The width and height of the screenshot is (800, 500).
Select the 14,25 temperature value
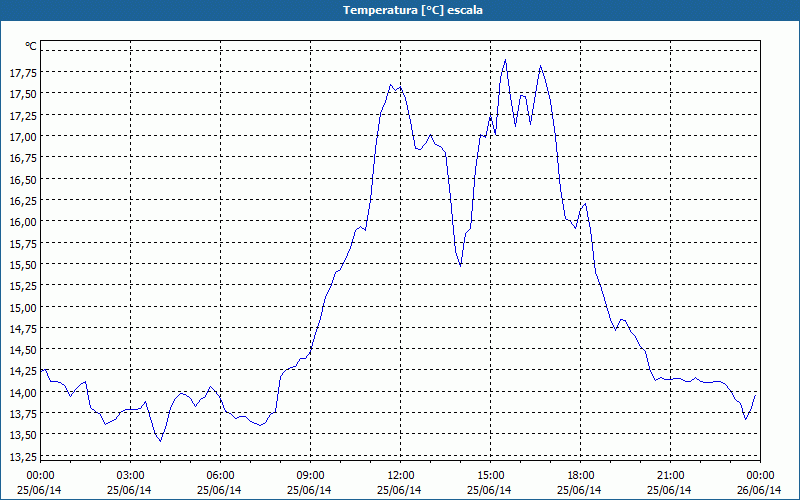(x=23, y=371)
